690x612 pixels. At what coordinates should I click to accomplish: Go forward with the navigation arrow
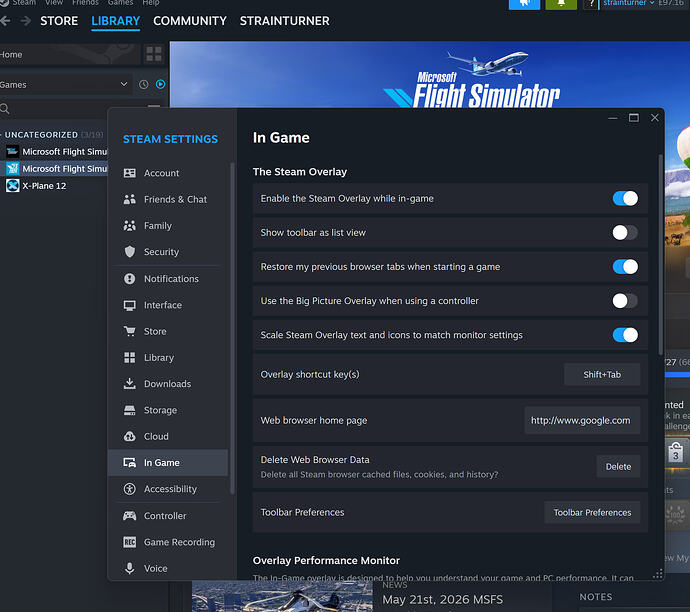26,21
